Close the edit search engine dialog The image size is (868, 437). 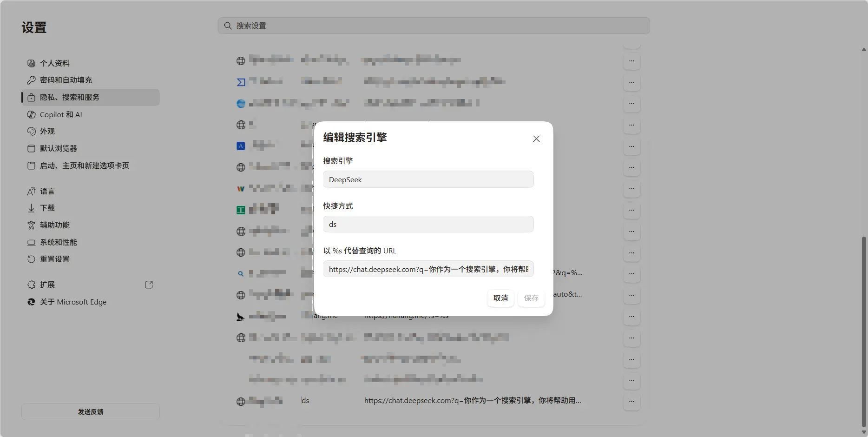[536, 139]
